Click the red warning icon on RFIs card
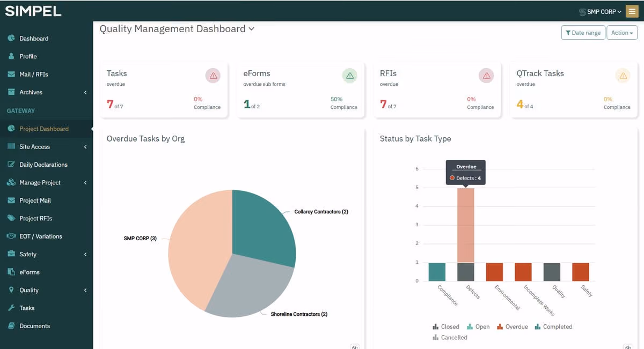644x349 pixels. [x=486, y=76]
